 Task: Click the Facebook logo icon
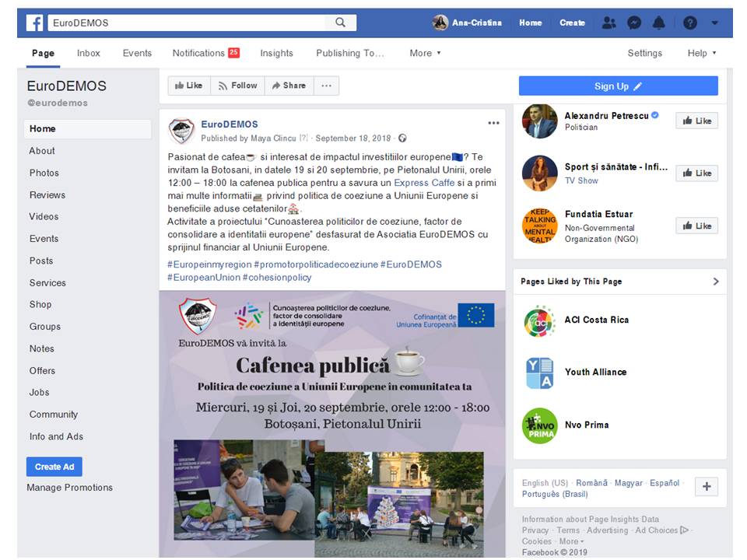pyautogui.click(x=34, y=23)
